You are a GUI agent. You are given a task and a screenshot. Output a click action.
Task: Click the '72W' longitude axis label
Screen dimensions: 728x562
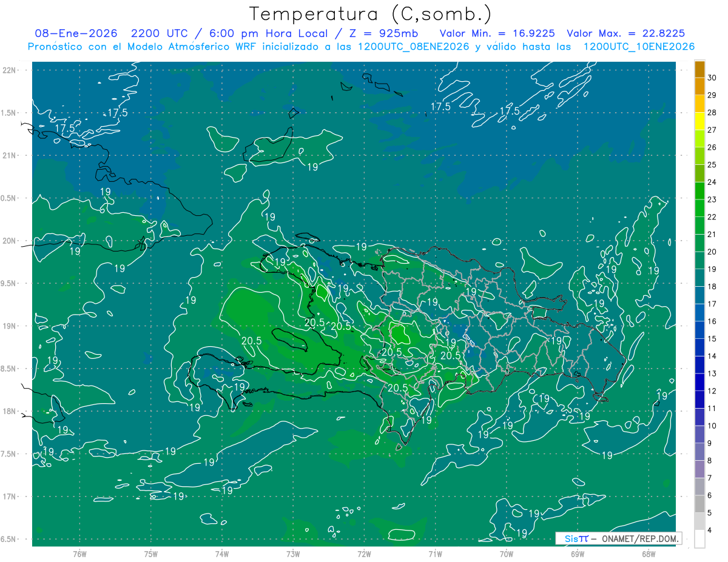click(364, 554)
